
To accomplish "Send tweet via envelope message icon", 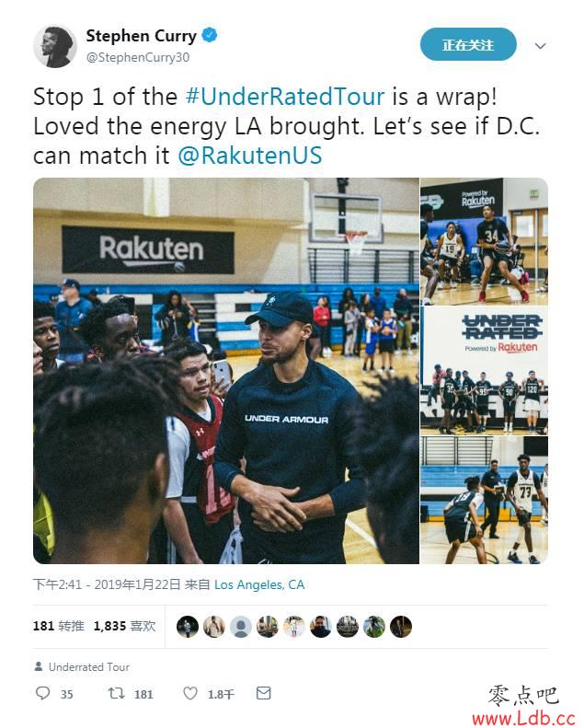I will click(263, 694).
